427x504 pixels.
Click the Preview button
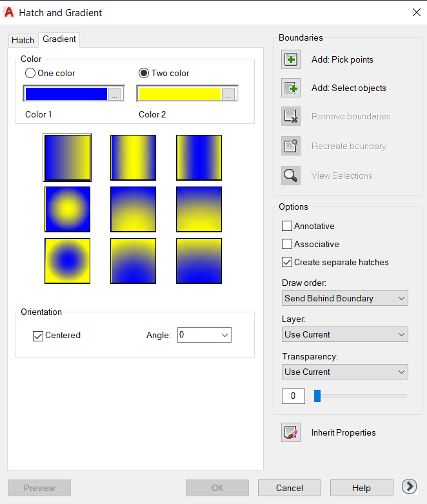pos(39,488)
